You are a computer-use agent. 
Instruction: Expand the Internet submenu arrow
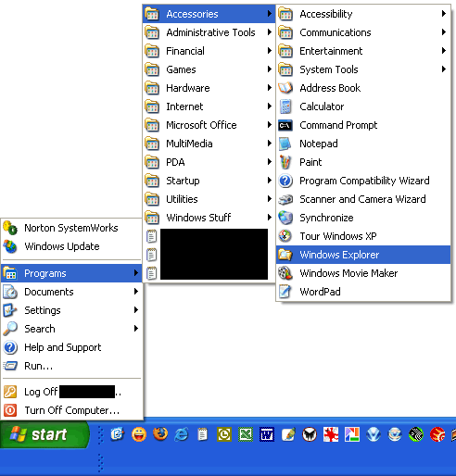(x=270, y=106)
